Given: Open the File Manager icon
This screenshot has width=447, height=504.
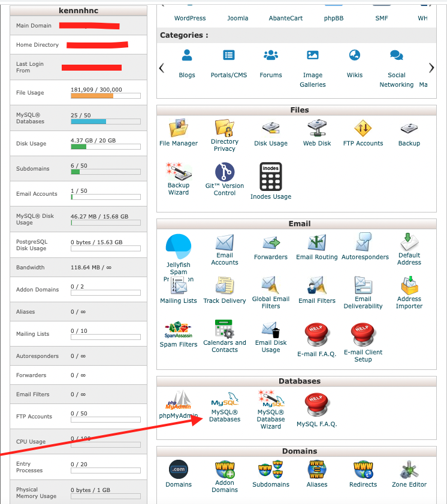Looking at the screenshot, I should (179, 132).
